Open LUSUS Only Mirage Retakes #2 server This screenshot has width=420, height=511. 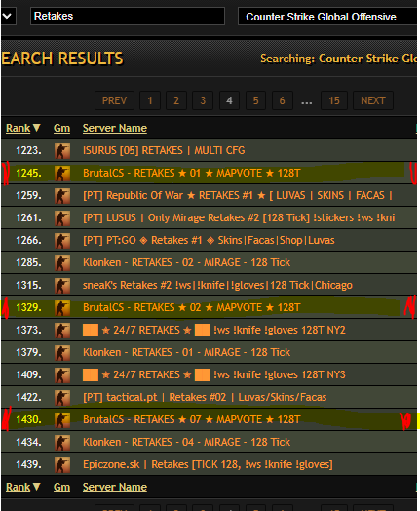pyautogui.click(x=240, y=217)
